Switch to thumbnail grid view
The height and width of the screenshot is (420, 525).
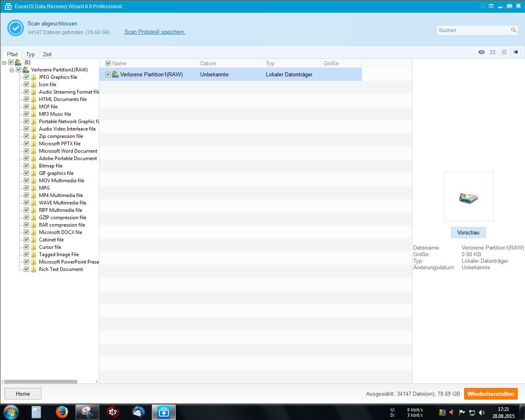[493, 52]
